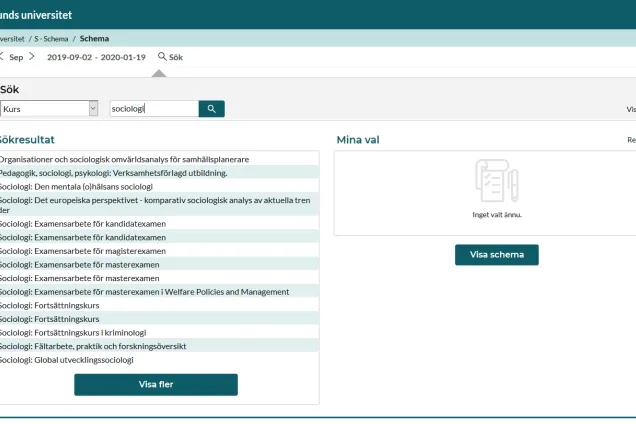
Task: Select Pedagogik, sociologi, psykologi: Verksamhetsförlagd utbildning
Action: point(113,173)
